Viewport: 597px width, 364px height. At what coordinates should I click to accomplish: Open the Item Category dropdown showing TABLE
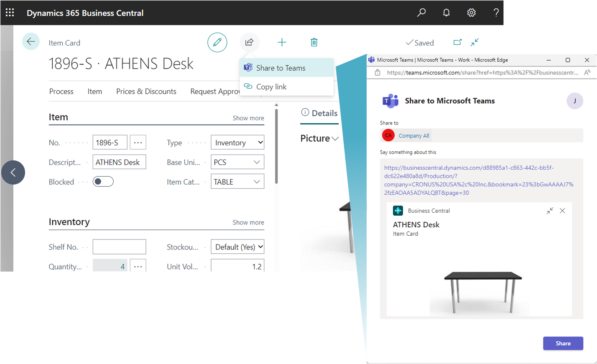(237, 181)
